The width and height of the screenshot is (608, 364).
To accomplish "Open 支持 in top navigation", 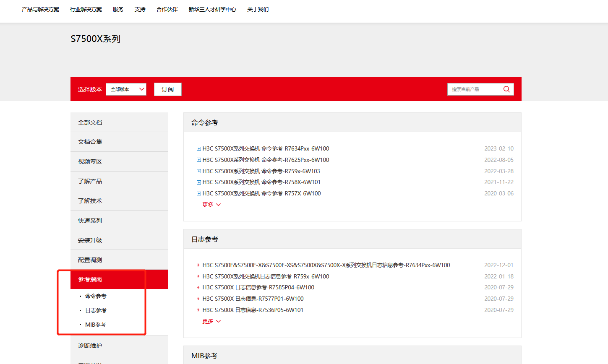I will click(140, 9).
